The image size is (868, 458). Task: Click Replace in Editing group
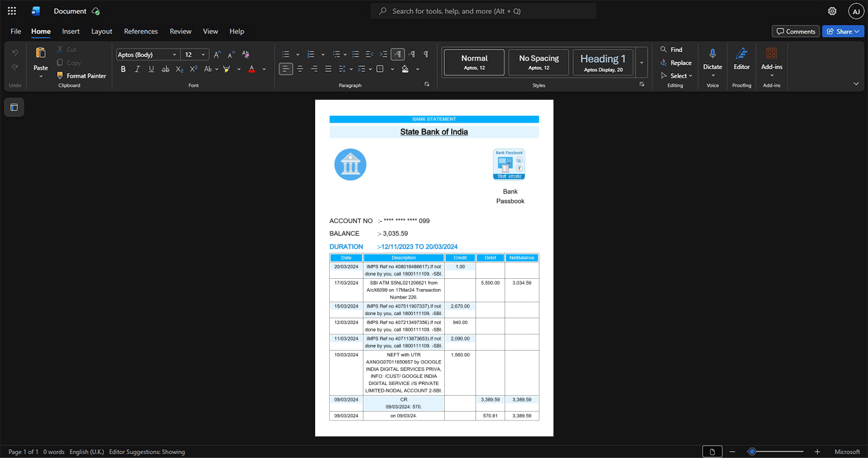(x=676, y=63)
